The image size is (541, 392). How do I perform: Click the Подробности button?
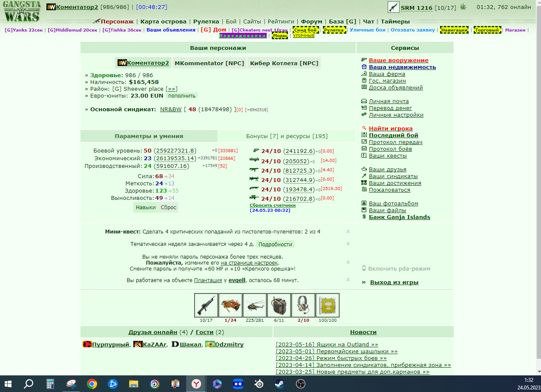[275, 244]
